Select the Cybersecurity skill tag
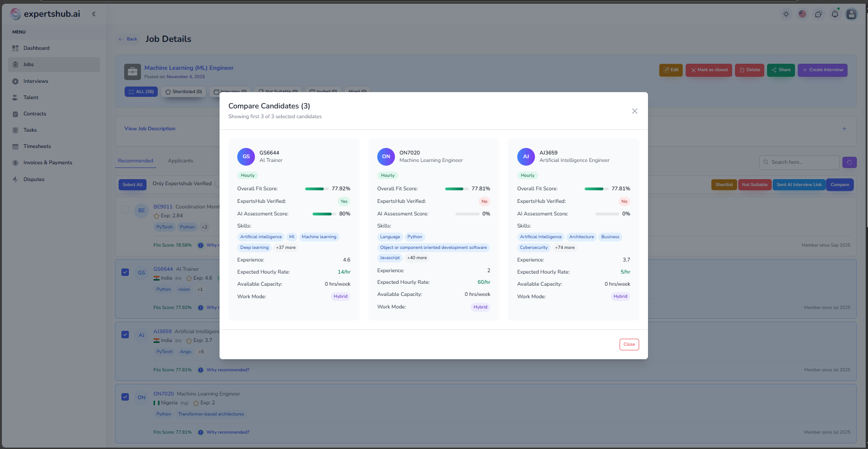 click(534, 248)
